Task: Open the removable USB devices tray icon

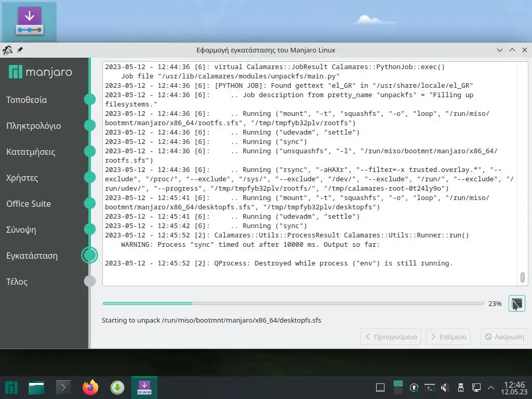Action: coord(461,388)
